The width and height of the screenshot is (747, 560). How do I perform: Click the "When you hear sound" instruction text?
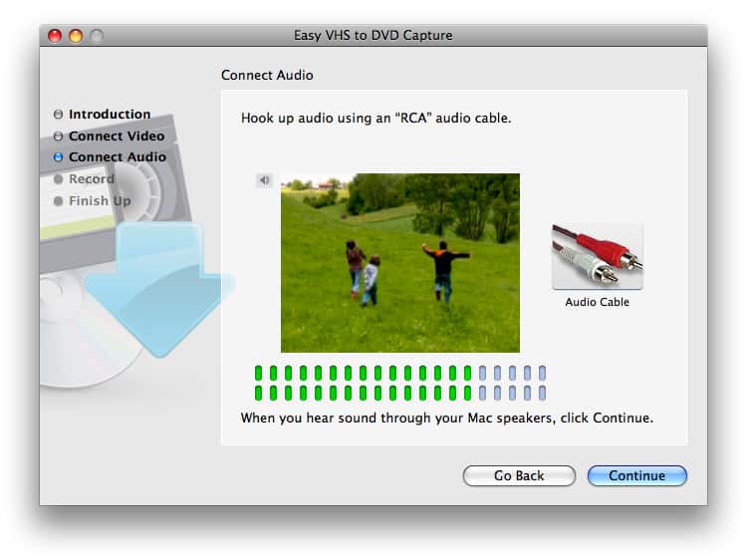(x=447, y=418)
